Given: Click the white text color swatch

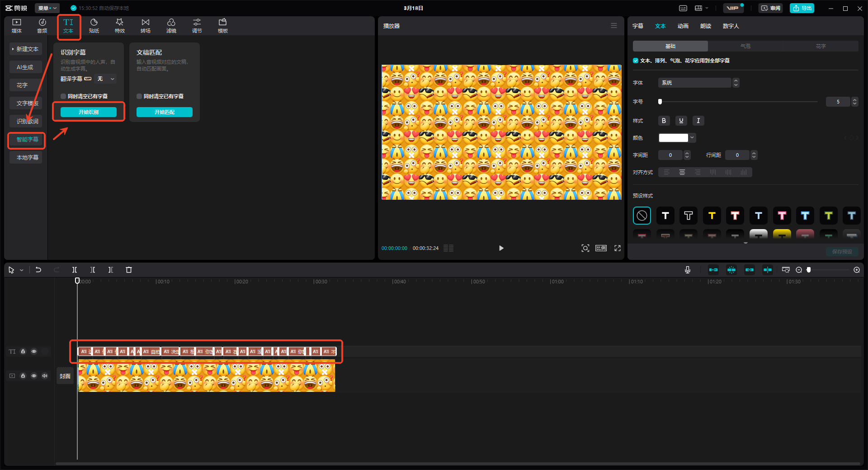Looking at the screenshot, I should coord(674,138).
